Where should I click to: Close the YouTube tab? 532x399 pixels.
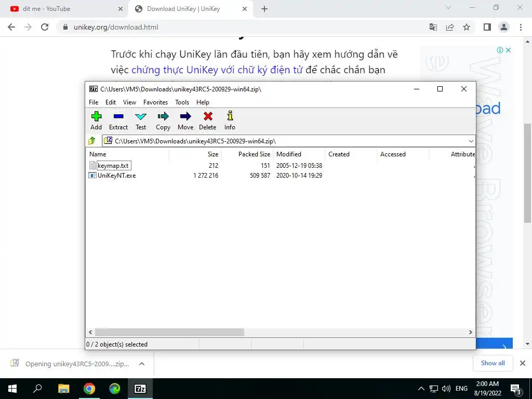(x=121, y=9)
